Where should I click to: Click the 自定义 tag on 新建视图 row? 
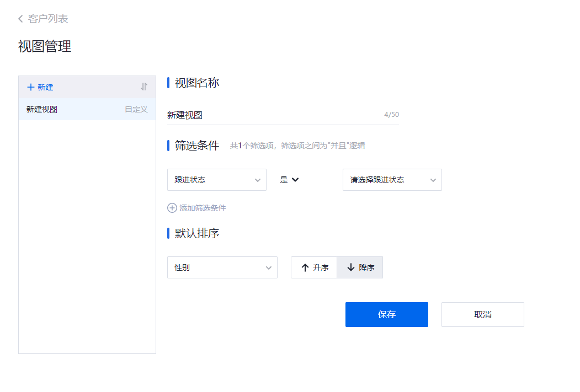click(136, 109)
